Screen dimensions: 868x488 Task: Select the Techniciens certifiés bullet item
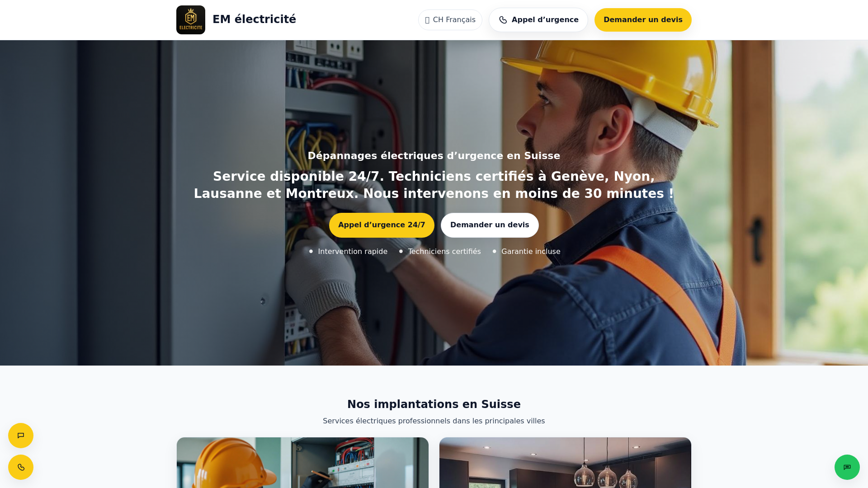pyautogui.click(x=440, y=251)
